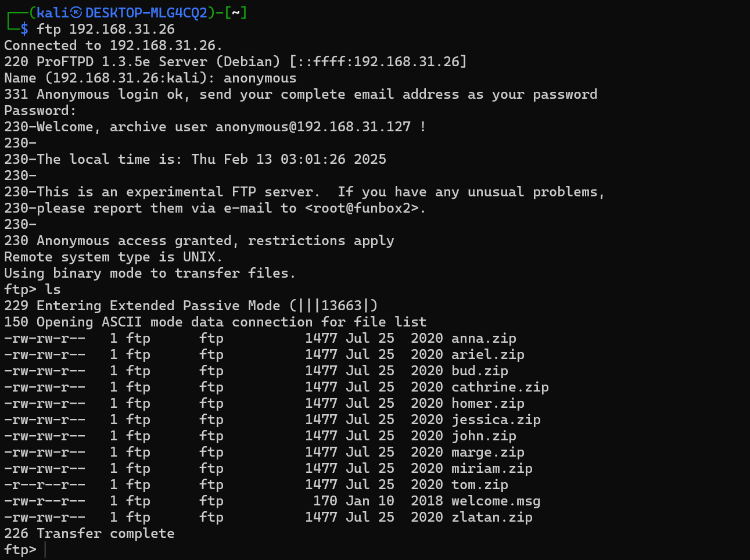Click the Kali symbol in the shell prompt
Viewport: 750px width, 560px height.
pyautogui.click(x=76, y=13)
